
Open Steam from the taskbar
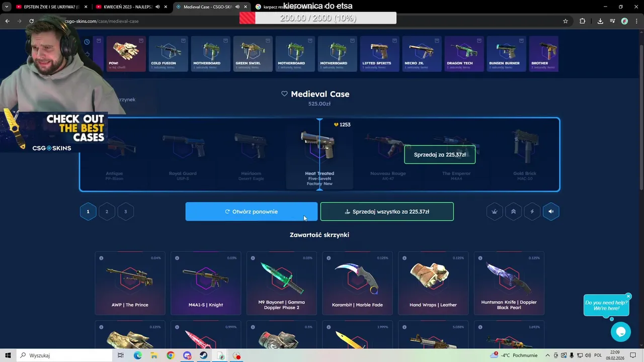point(204,355)
